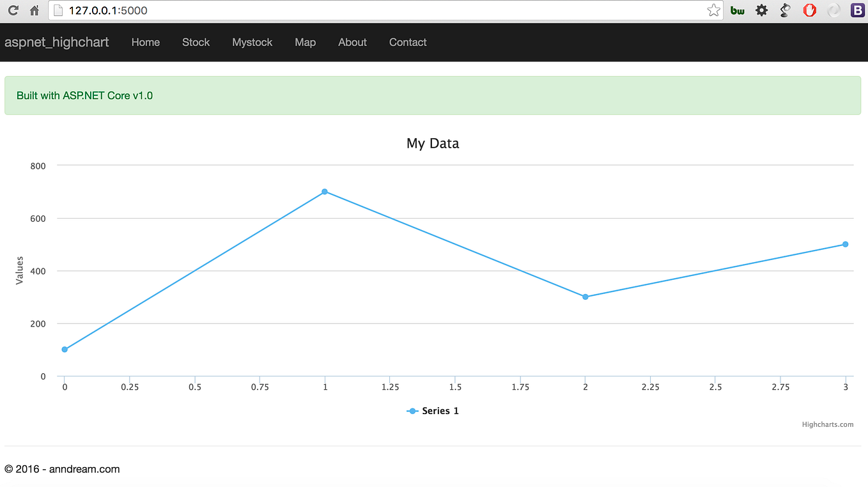Toggle Series 1 visibility in the legend
This screenshot has height=487, width=868.
point(440,410)
